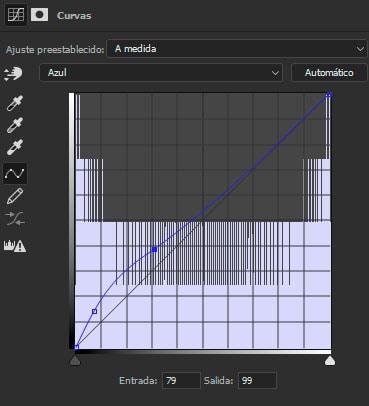Viewport: 369px width, 406px height.
Task: Click the Entrada input field showing 79
Action: click(x=181, y=381)
